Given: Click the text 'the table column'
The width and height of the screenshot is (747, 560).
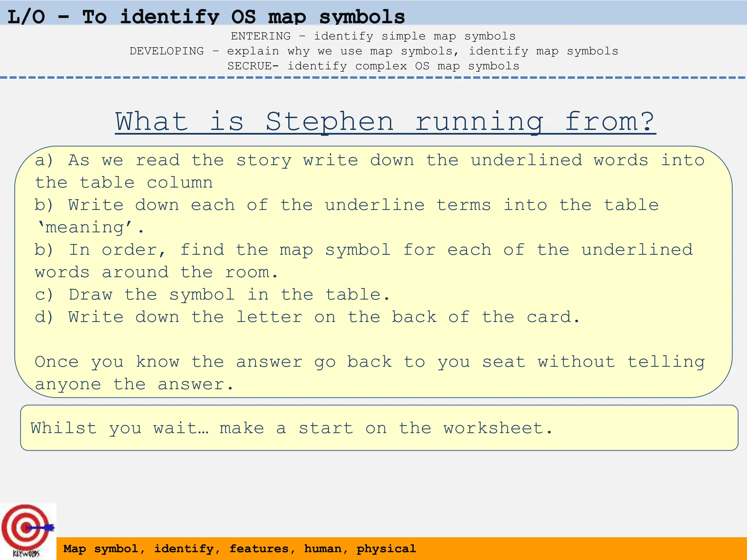Looking at the screenshot, I should pos(124,183).
